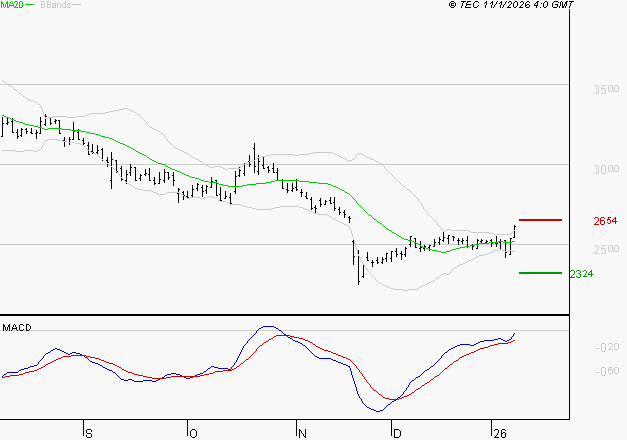The height and width of the screenshot is (440, 627).
Task: Click the red resistance level line
Action: pyautogui.click(x=540, y=220)
